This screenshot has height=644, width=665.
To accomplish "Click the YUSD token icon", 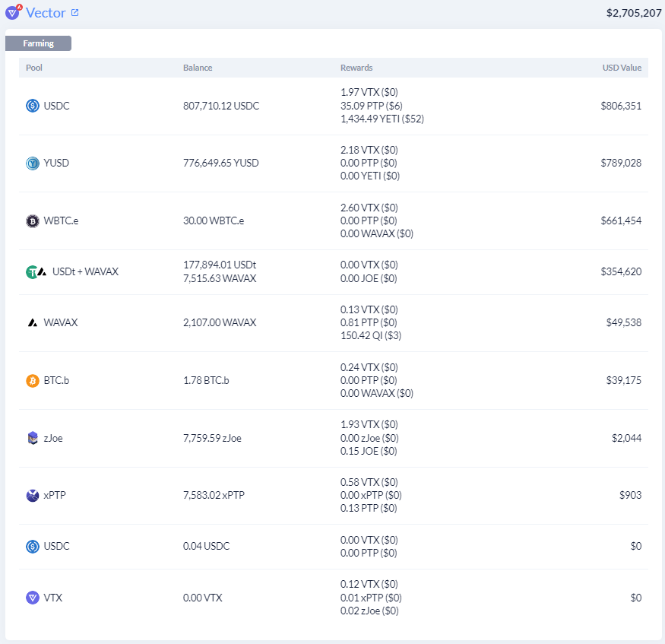I will tap(33, 163).
